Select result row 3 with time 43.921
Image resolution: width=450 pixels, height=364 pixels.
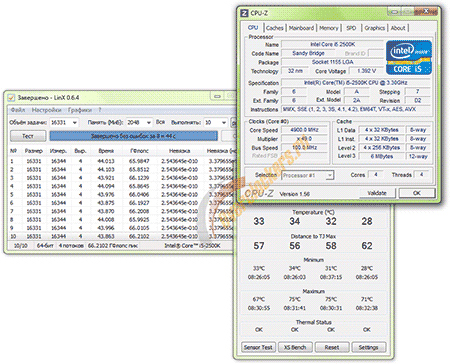pyautogui.click(x=122, y=178)
